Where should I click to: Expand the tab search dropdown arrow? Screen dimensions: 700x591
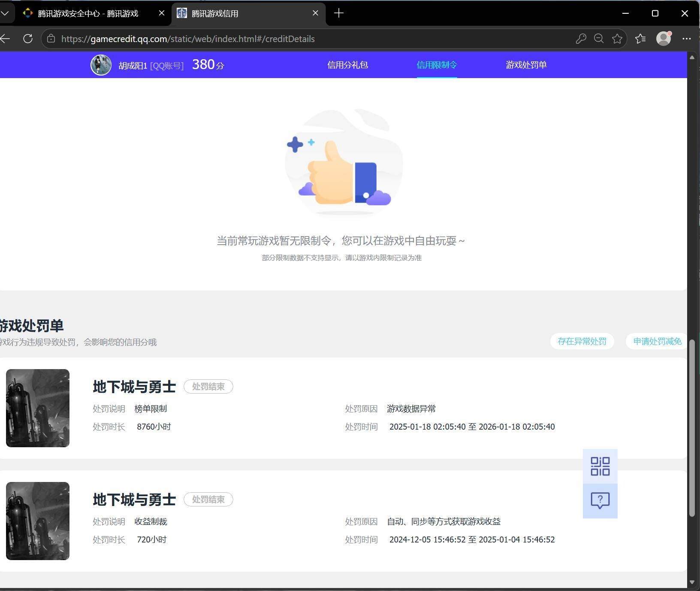coord(5,13)
